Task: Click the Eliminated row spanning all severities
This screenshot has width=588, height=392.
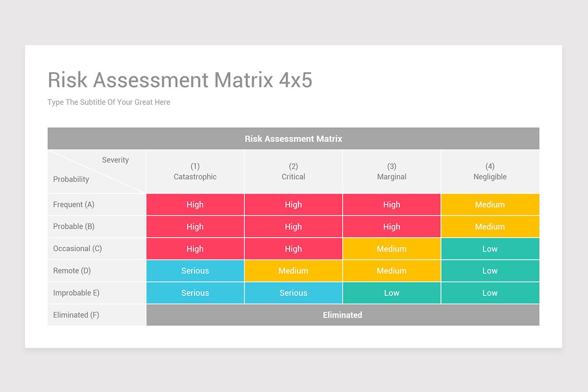Action: 343,315
